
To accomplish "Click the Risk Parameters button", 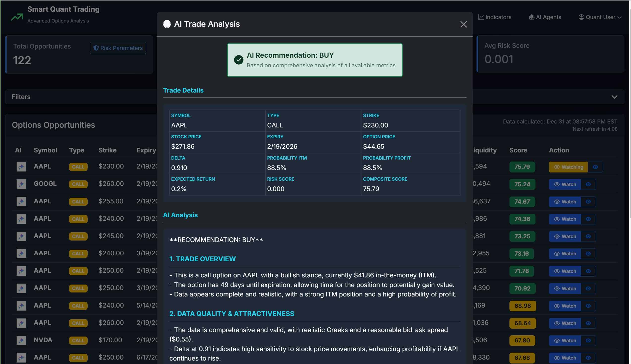I will coord(118,48).
